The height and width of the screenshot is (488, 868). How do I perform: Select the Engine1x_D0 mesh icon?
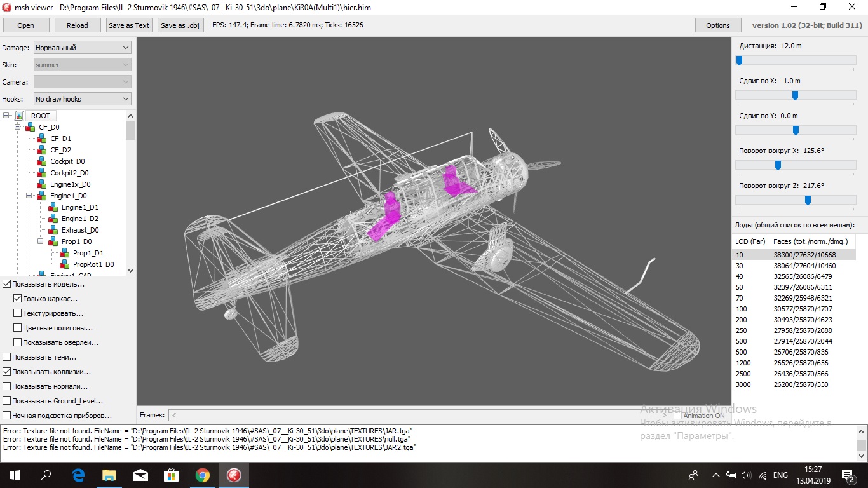point(42,184)
